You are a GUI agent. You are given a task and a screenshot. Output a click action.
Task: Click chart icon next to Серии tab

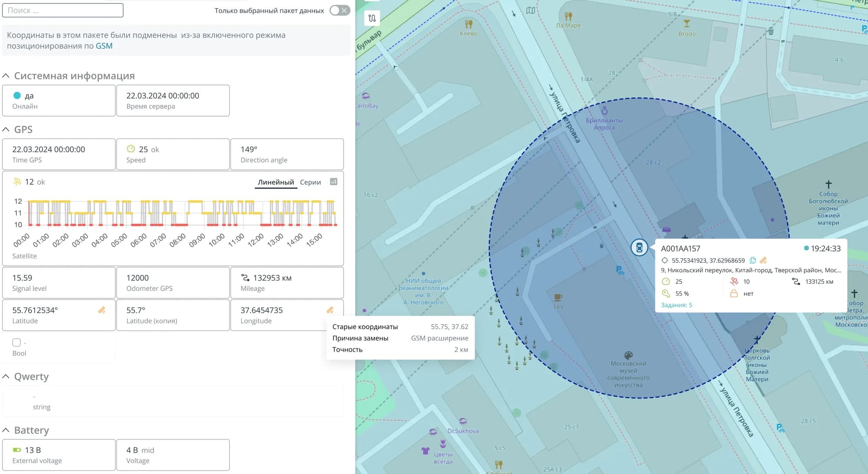point(333,182)
